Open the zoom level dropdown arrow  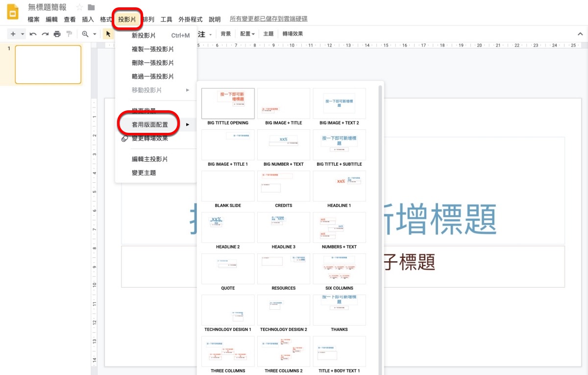[95, 34]
